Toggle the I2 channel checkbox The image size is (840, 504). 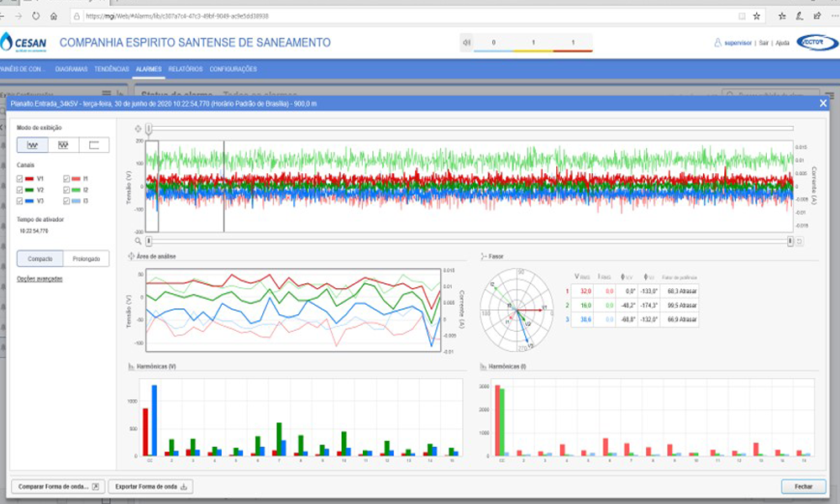[x=67, y=190]
